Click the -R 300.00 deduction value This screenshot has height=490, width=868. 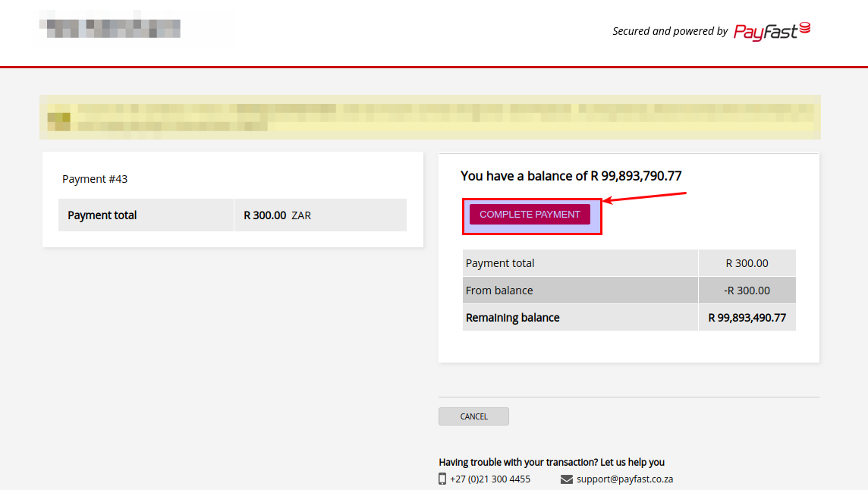click(747, 291)
